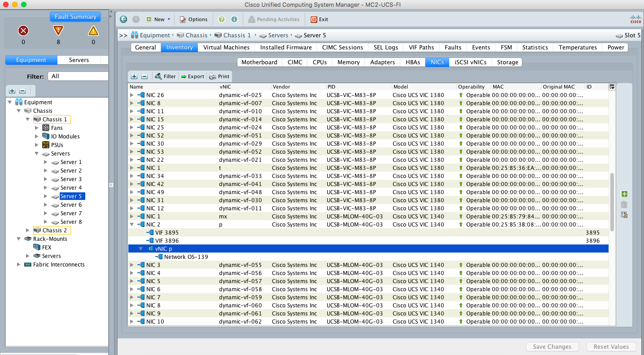Open the help question mark icon
Viewport: 644px width, 355px height.
(x=222, y=19)
